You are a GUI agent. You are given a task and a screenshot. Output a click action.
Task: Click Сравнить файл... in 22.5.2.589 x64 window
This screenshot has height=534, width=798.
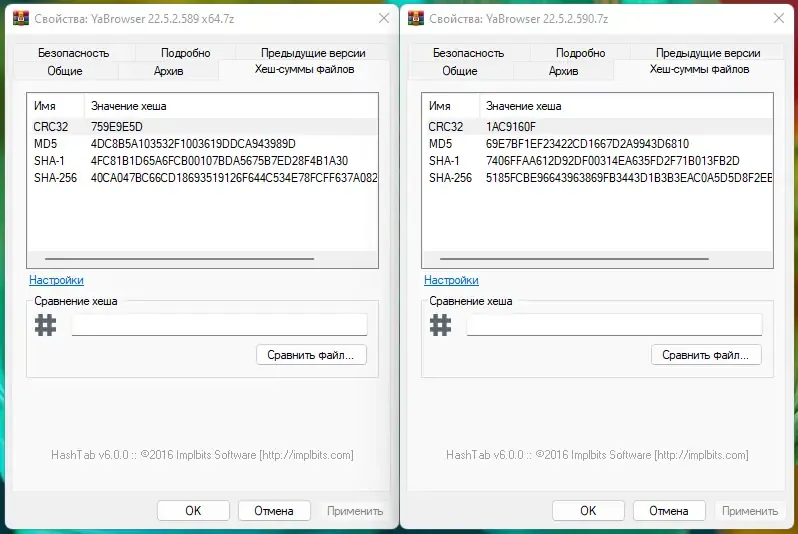pyautogui.click(x=311, y=355)
